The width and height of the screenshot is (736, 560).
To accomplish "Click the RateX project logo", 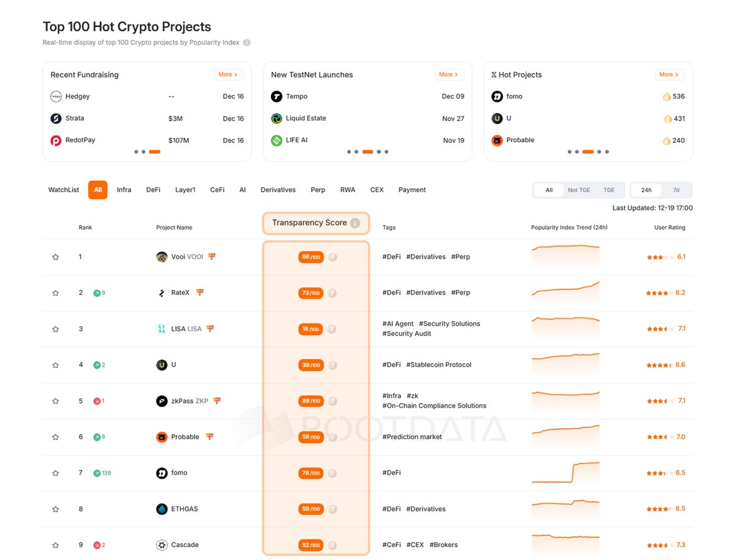I will click(x=162, y=293).
